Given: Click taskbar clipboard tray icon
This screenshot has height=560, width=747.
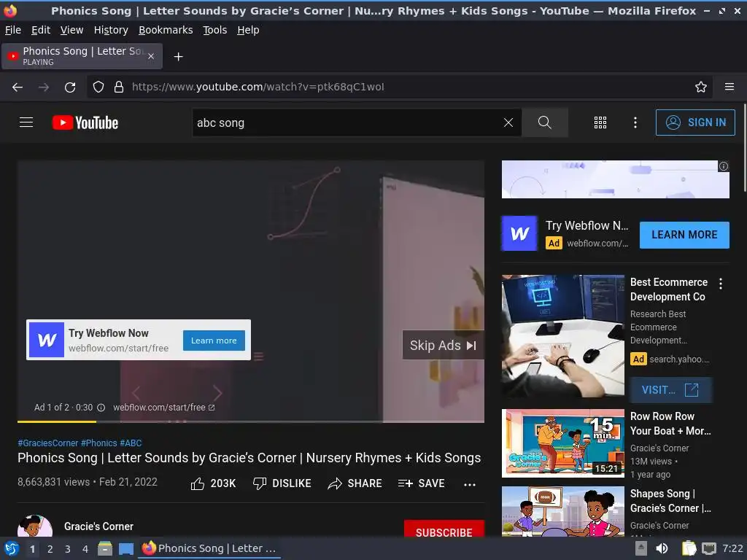Looking at the screenshot, I should pos(689,548).
